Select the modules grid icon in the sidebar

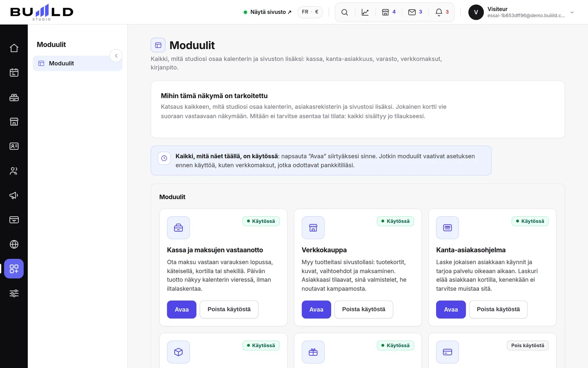(x=14, y=269)
